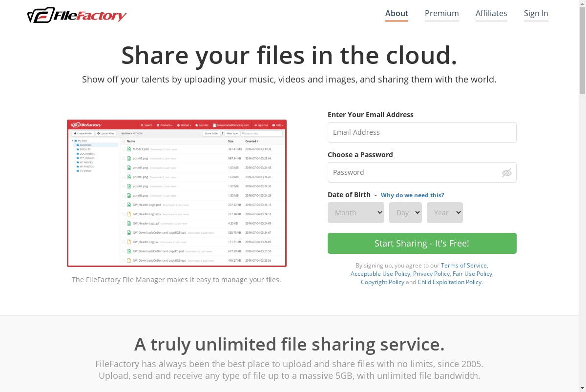Focus the Password field

422,172
